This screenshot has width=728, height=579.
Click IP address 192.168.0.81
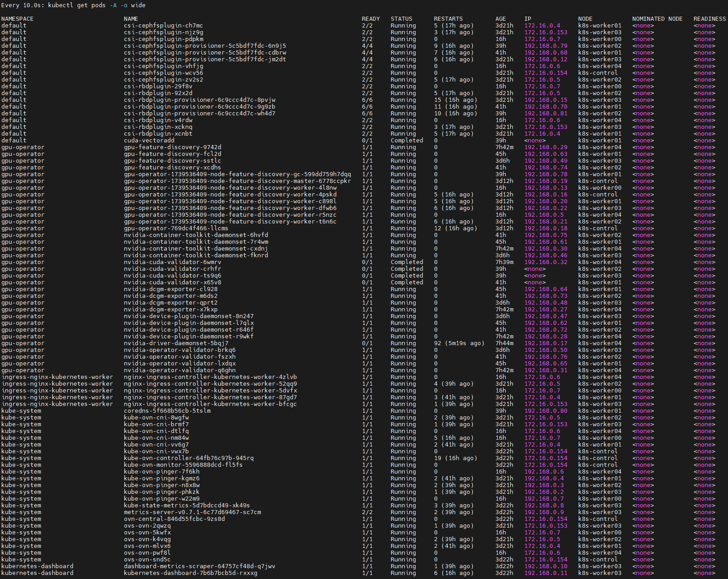point(545,114)
